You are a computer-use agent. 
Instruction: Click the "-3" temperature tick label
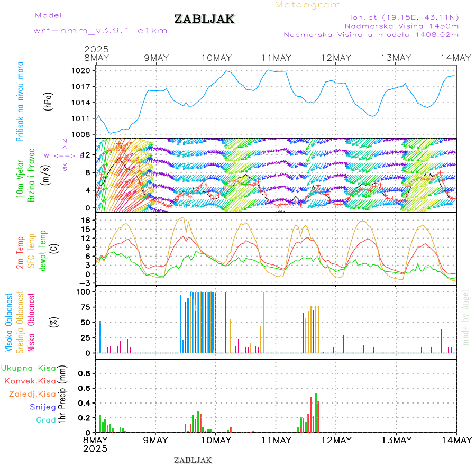[x=84, y=283]
